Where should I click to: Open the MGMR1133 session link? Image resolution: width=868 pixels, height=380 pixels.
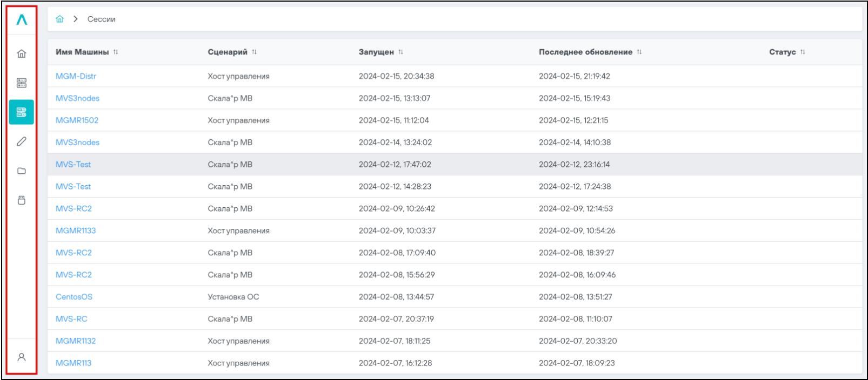coord(76,230)
